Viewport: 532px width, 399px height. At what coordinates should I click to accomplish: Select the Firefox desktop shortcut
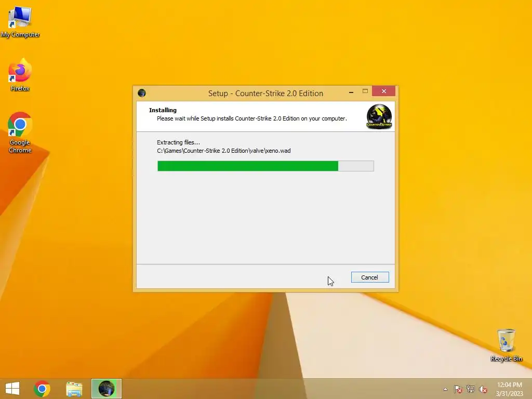click(20, 75)
